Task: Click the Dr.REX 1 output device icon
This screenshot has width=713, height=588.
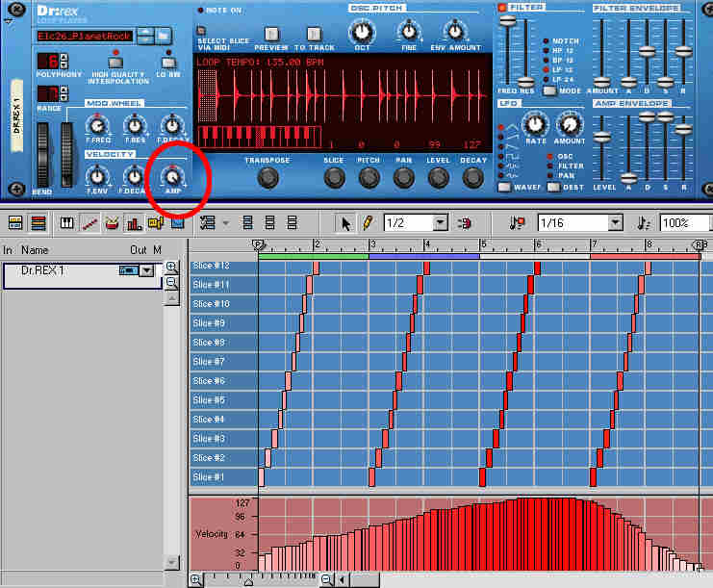Action: (x=128, y=270)
